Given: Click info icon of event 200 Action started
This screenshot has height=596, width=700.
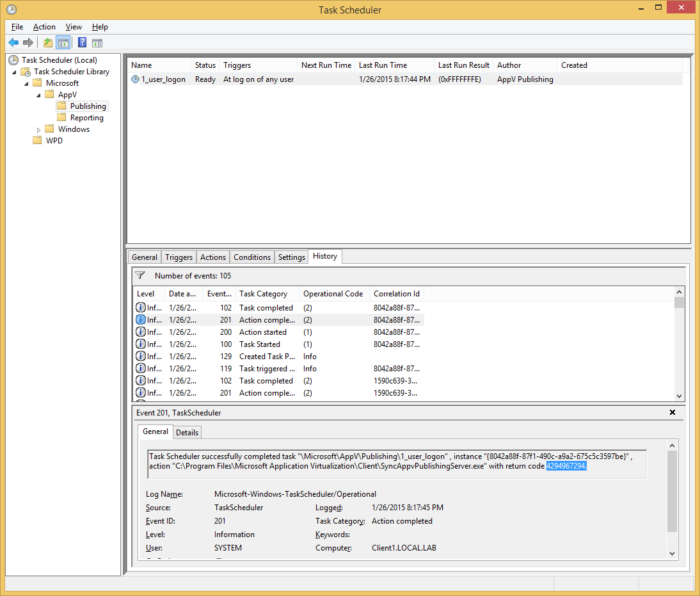Looking at the screenshot, I should pos(141,332).
